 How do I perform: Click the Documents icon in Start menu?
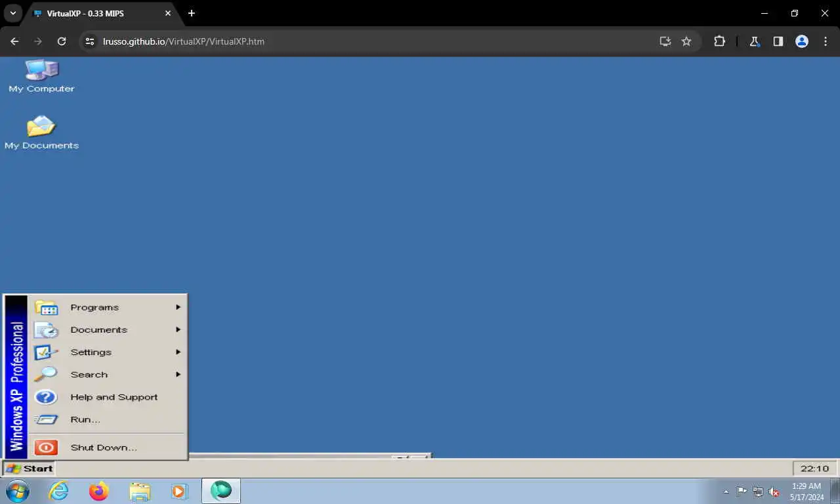(x=46, y=329)
